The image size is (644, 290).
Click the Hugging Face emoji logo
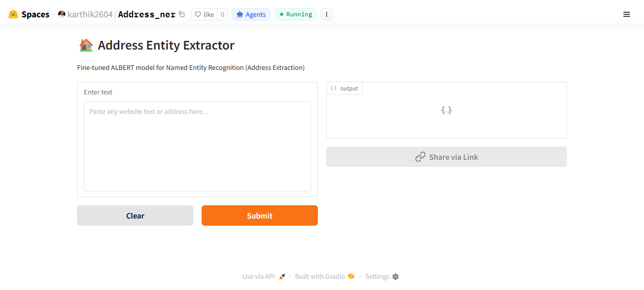(13, 14)
